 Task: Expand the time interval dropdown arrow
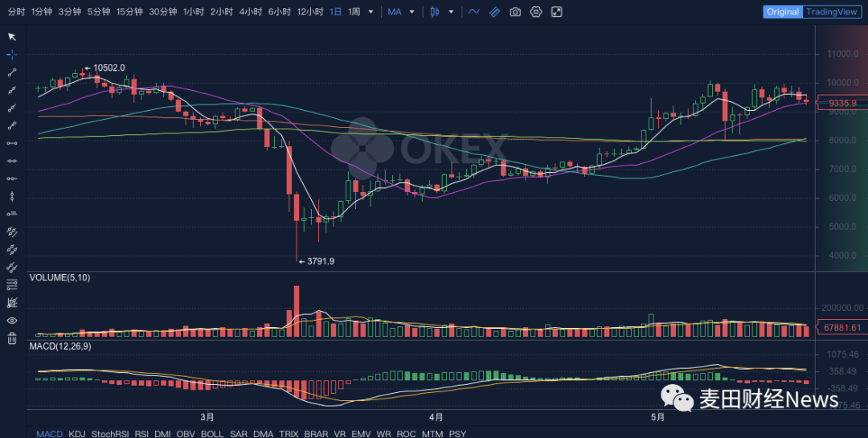point(371,11)
